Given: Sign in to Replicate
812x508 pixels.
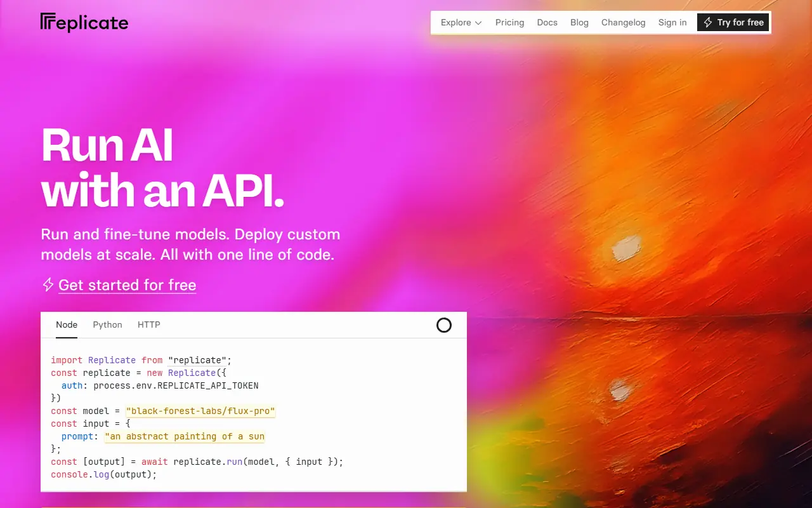Looking at the screenshot, I should 672,22.
